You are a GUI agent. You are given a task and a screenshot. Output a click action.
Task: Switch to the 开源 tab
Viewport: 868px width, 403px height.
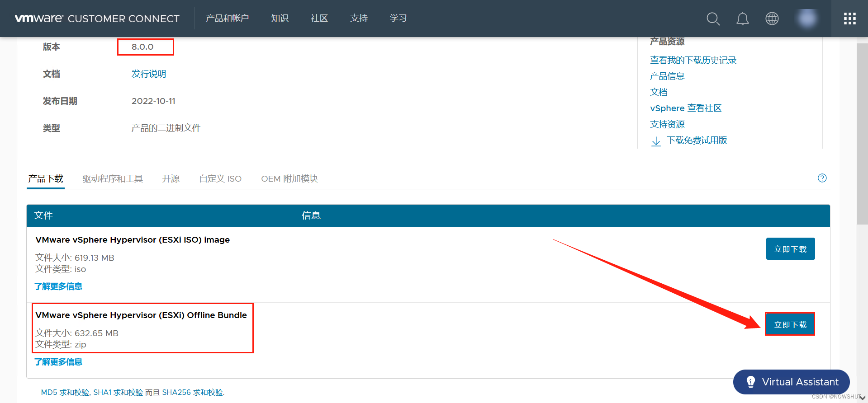[x=171, y=179]
